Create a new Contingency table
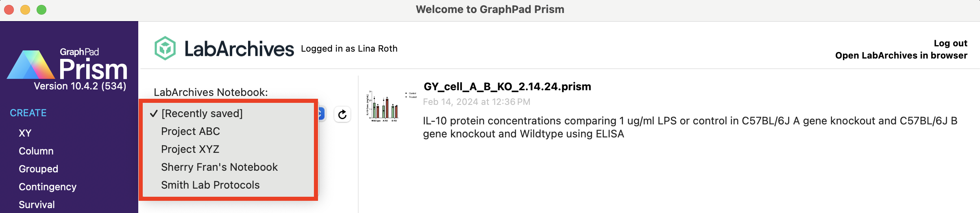This screenshot has height=213, width=980. pyautogui.click(x=48, y=187)
